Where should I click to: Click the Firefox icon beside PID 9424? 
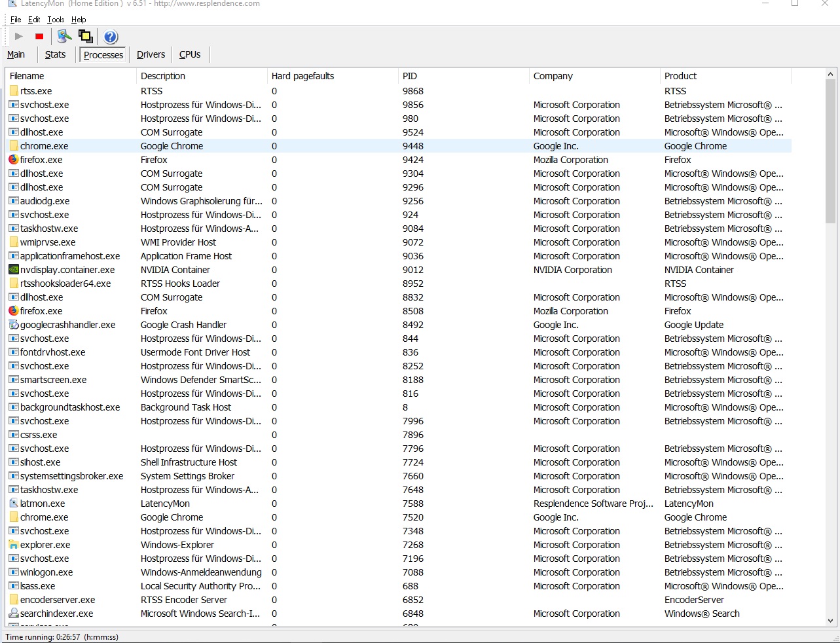coord(14,160)
